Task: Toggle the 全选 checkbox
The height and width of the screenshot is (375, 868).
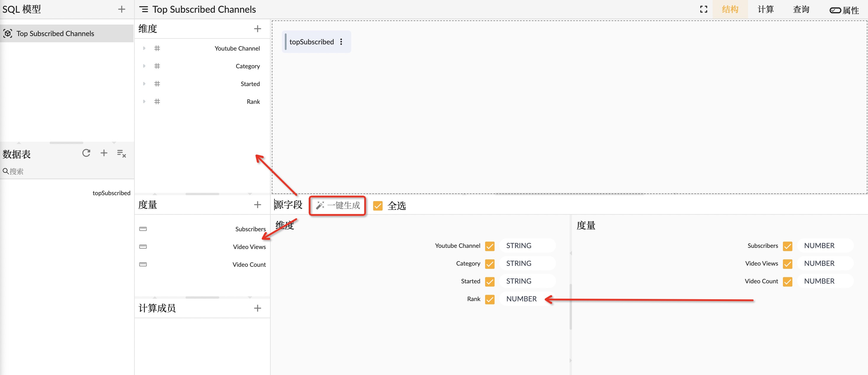Action: click(378, 206)
